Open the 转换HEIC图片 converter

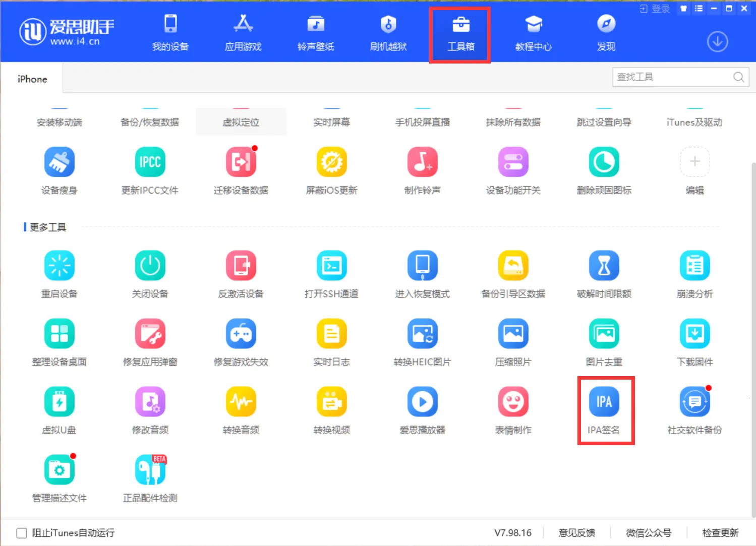tap(422, 342)
